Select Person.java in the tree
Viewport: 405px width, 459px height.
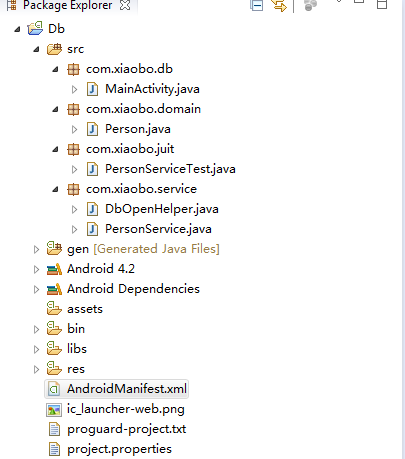click(138, 129)
